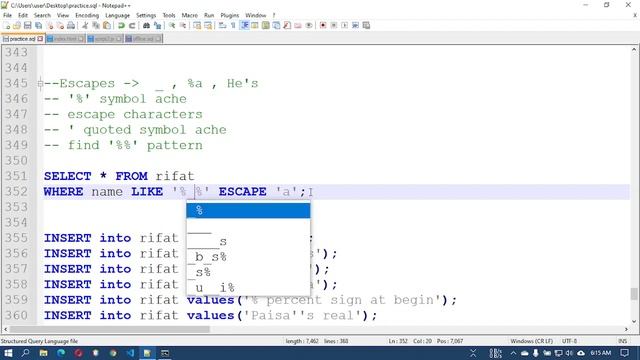Image resolution: width=640 pixels, height=360 pixels.
Task: Click 'UTF-8' encoding in the status bar
Action: 569,341
